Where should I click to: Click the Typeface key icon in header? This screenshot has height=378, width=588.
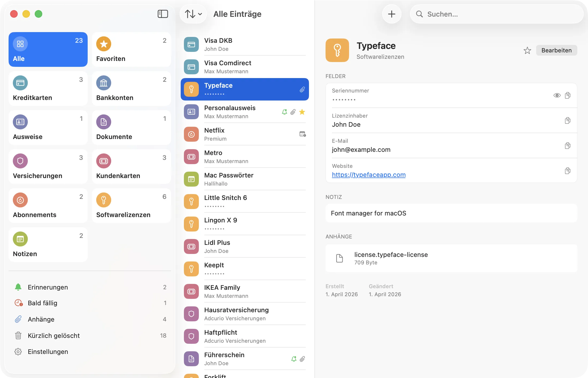(337, 50)
